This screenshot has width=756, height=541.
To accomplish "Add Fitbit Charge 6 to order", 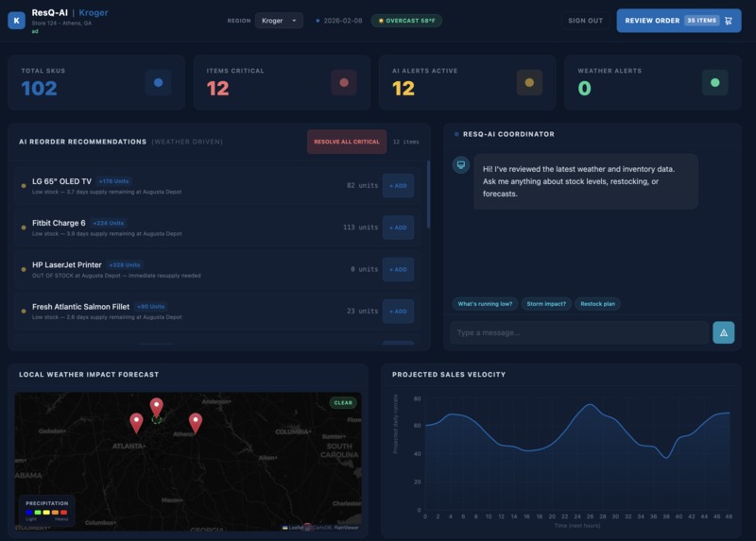I will 398,228.
